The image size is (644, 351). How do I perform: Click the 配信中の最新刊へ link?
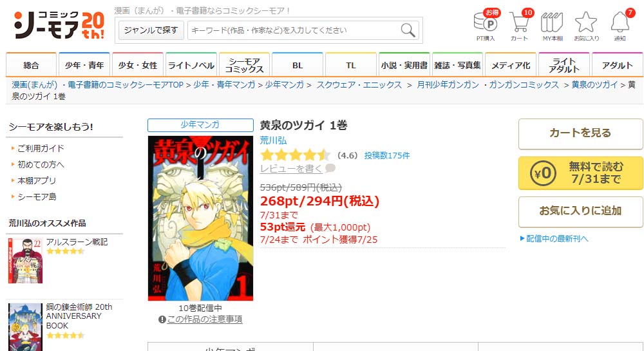(x=554, y=238)
